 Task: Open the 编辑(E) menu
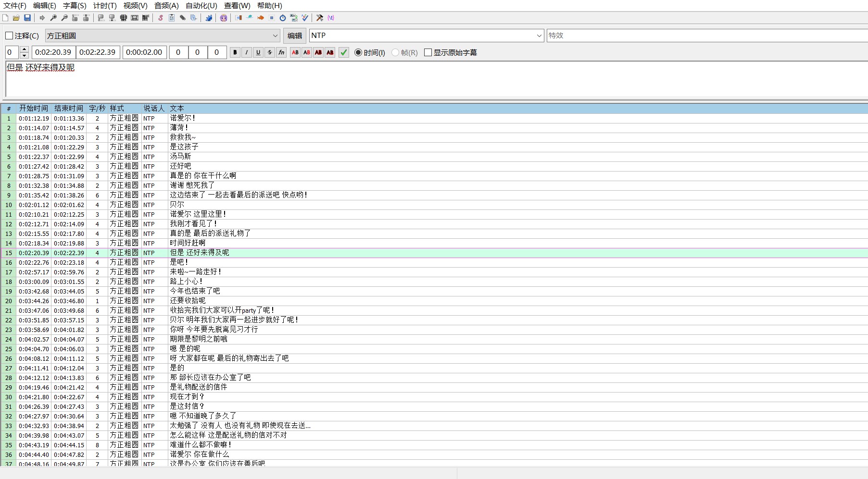coord(45,6)
